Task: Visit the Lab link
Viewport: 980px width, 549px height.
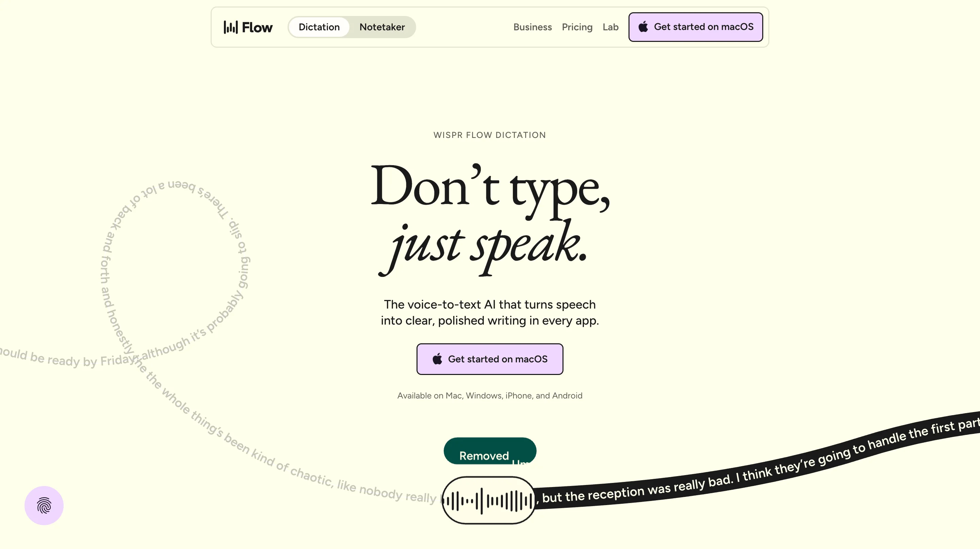Action: pos(610,27)
